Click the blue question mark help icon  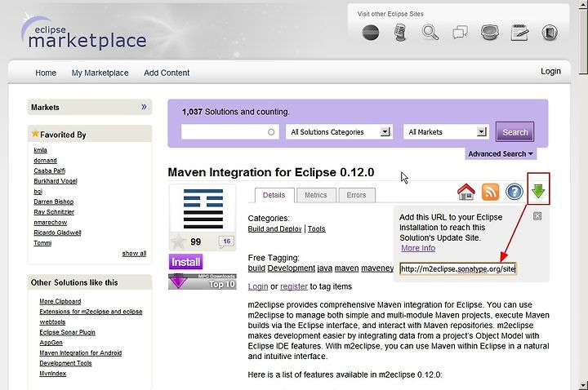pos(514,192)
